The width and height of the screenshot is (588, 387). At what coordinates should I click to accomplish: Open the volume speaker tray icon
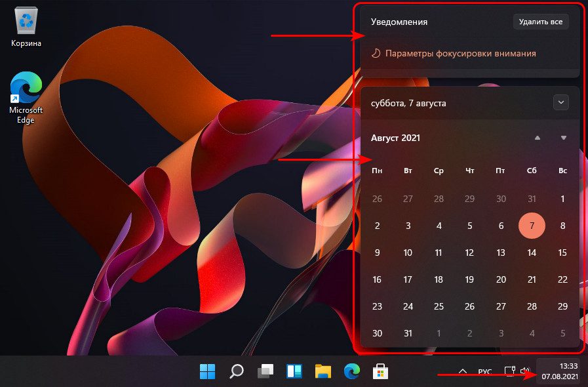tap(525, 371)
